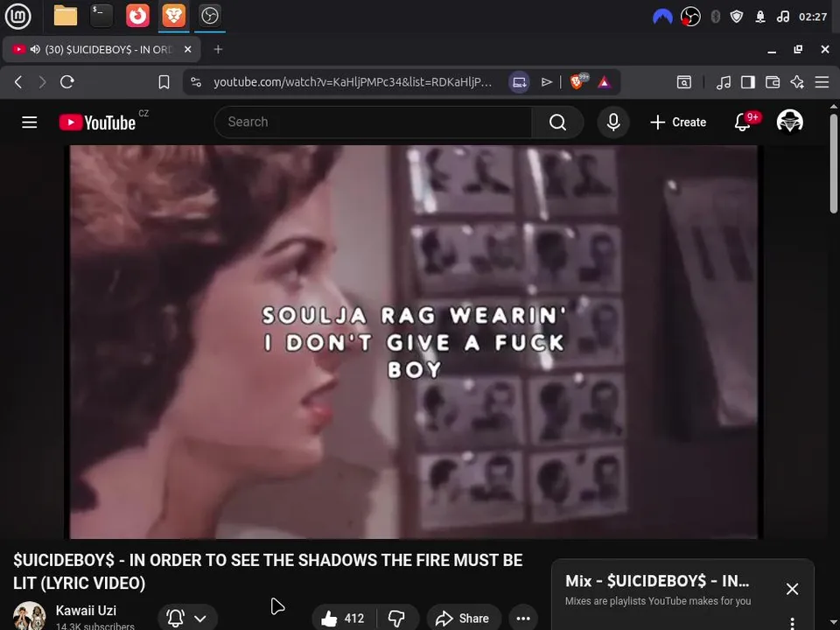840x630 pixels.
Task: Open the notifications bell in system tray
Action: tap(760, 17)
